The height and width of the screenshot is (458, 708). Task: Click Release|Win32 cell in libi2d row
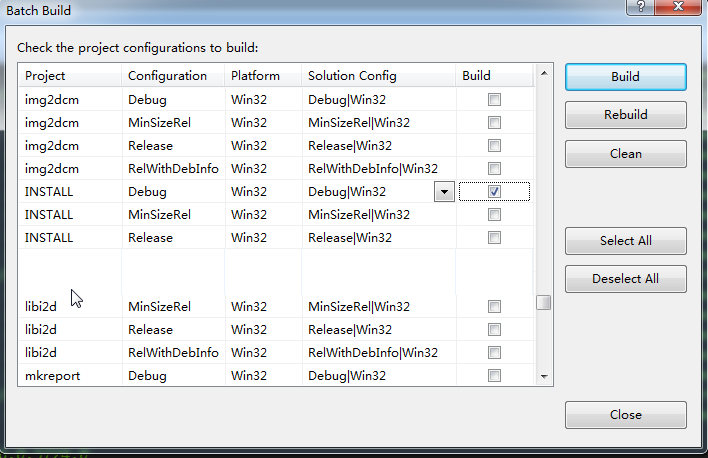click(x=379, y=330)
